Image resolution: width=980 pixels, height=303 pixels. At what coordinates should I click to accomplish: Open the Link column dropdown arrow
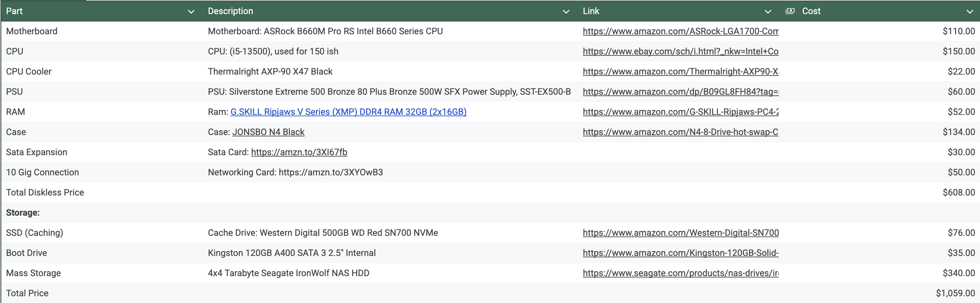768,11
